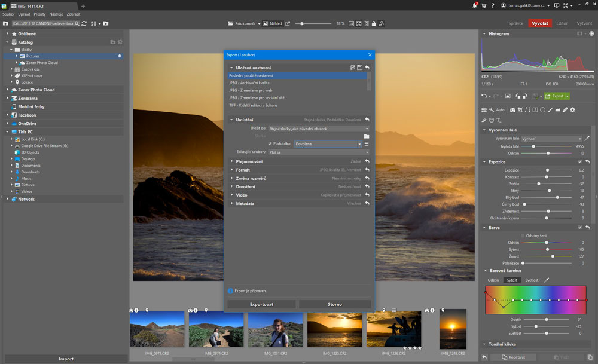The image size is (598, 364).
Task: Browse for folder icon in export dialog
Action: tap(367, 136)
